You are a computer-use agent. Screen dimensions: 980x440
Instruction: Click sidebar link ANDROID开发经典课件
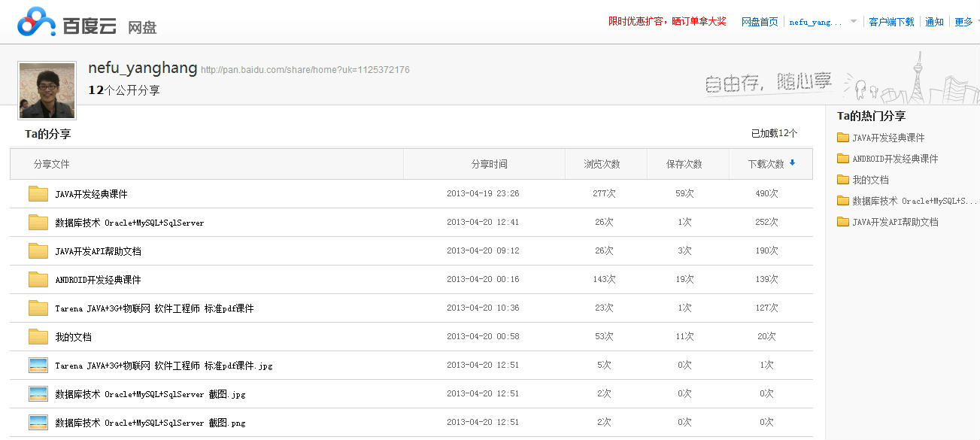pyautogui.click(x=895, y=159)
